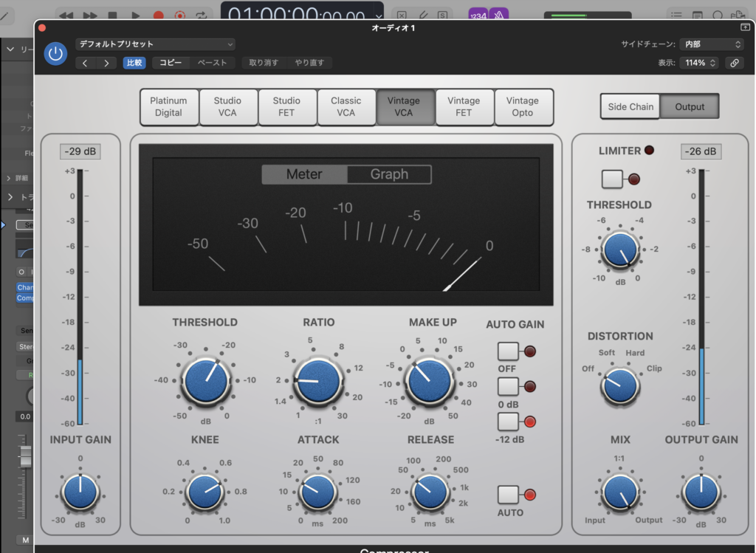Viewport: 756px width, 553px height.
Task: Switch display to Meter view
Action: click(x=304, y=174)
